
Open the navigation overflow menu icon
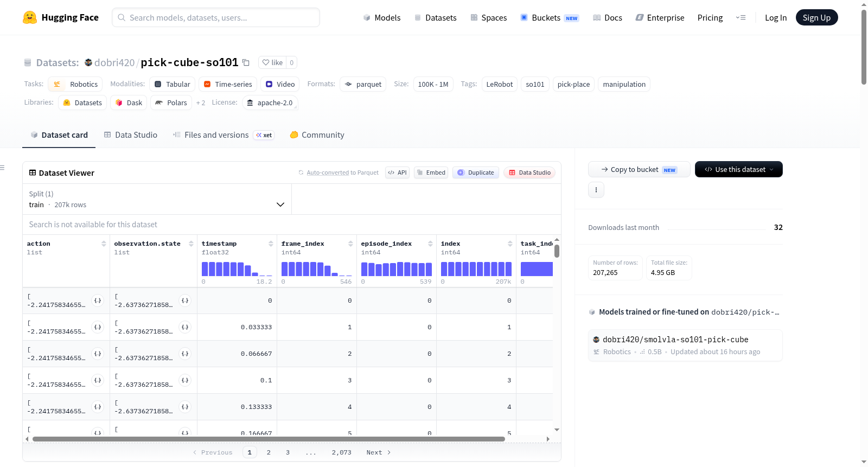pyautogui.click(x=741, y=17)
